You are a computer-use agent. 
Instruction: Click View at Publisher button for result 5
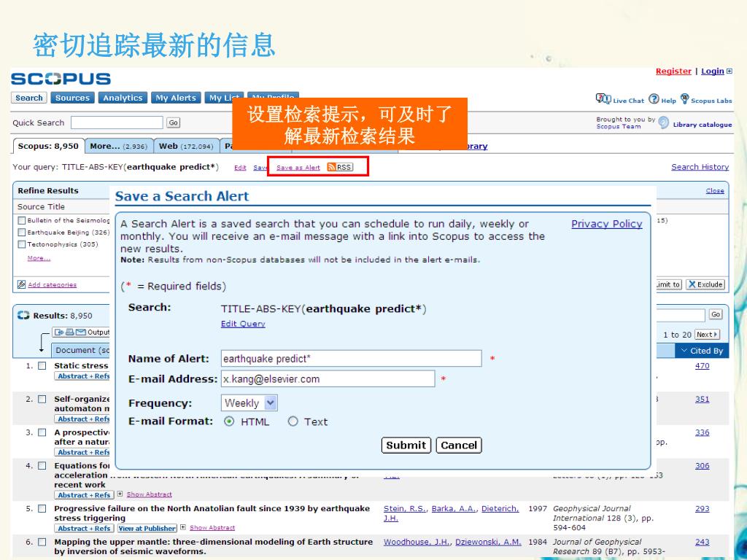pos(147,528)
